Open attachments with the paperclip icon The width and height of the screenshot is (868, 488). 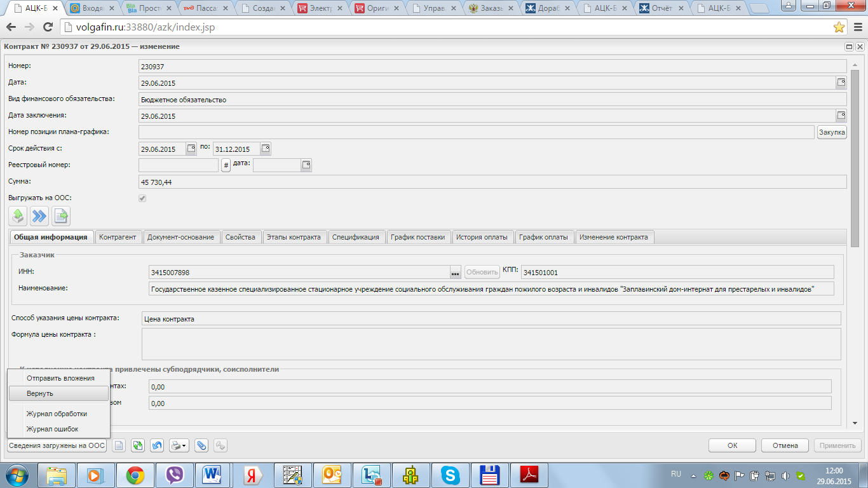click(x=201, y=446)
